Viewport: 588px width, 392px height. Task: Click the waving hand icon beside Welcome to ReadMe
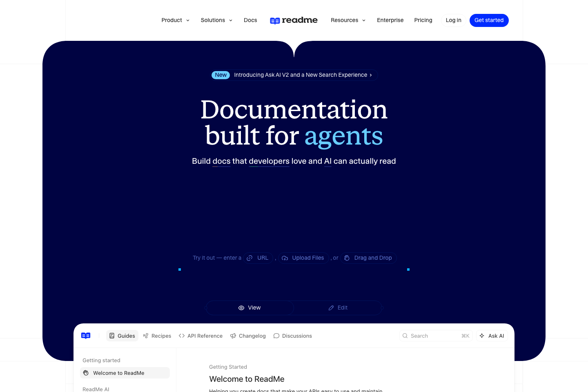point(86,373)
